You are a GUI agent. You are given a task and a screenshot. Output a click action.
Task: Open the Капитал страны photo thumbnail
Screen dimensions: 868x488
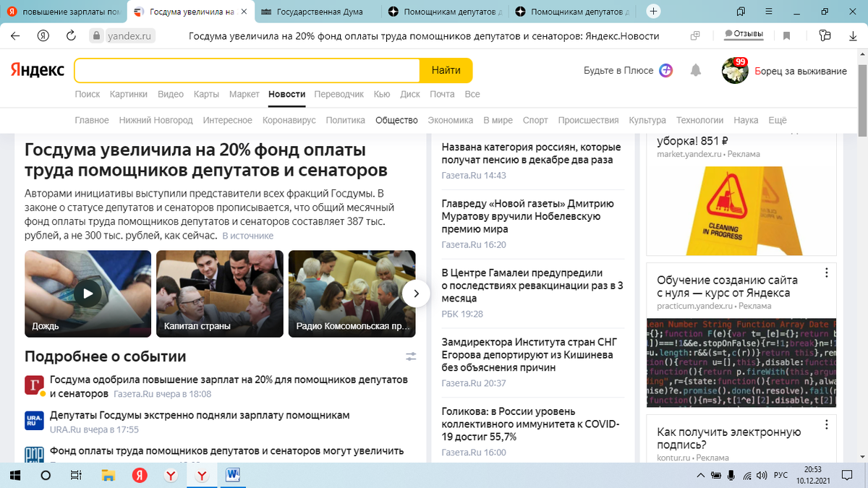[x=220, y=294]
